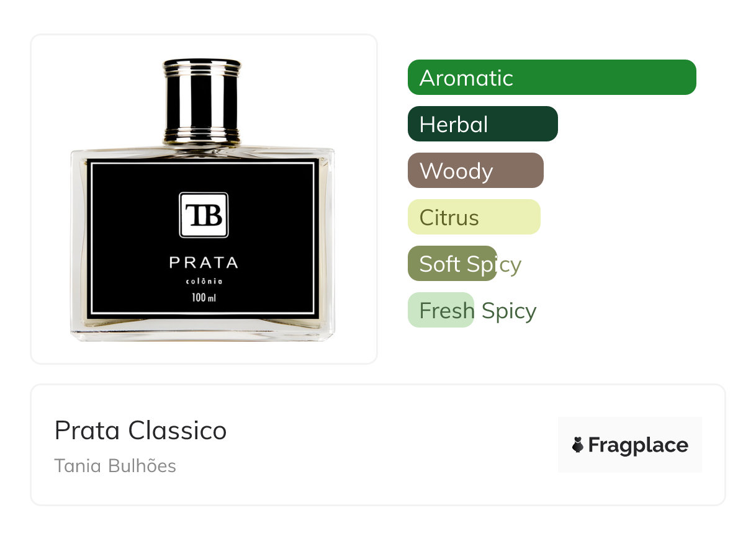The height and width of the screenshot is (536, 756).
Task: Click the perfume bottle product image
Action: coord(202,200)
